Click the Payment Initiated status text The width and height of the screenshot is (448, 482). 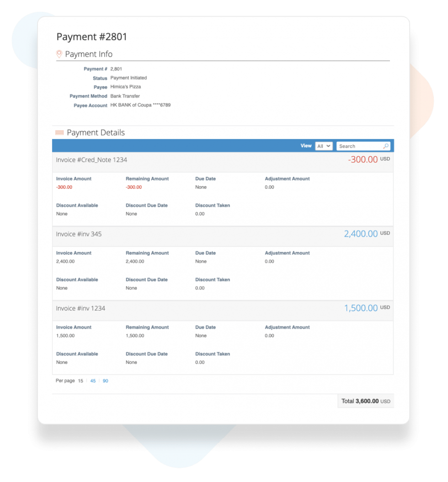129,78
